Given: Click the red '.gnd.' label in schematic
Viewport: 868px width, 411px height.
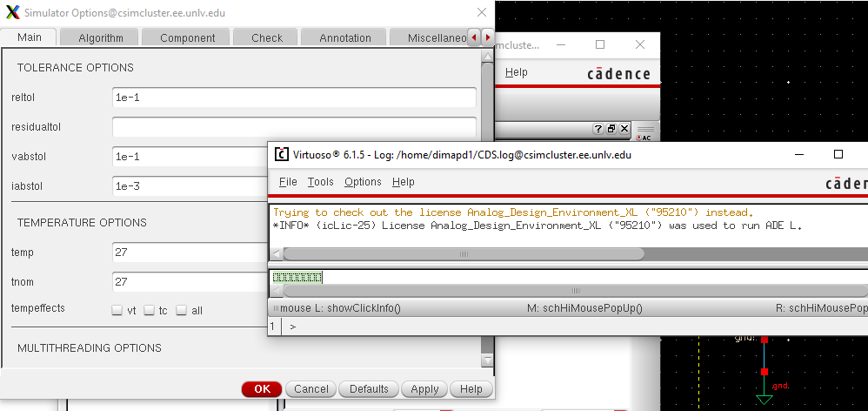Looking at the screenshot, I should click(x=780, y=386).
